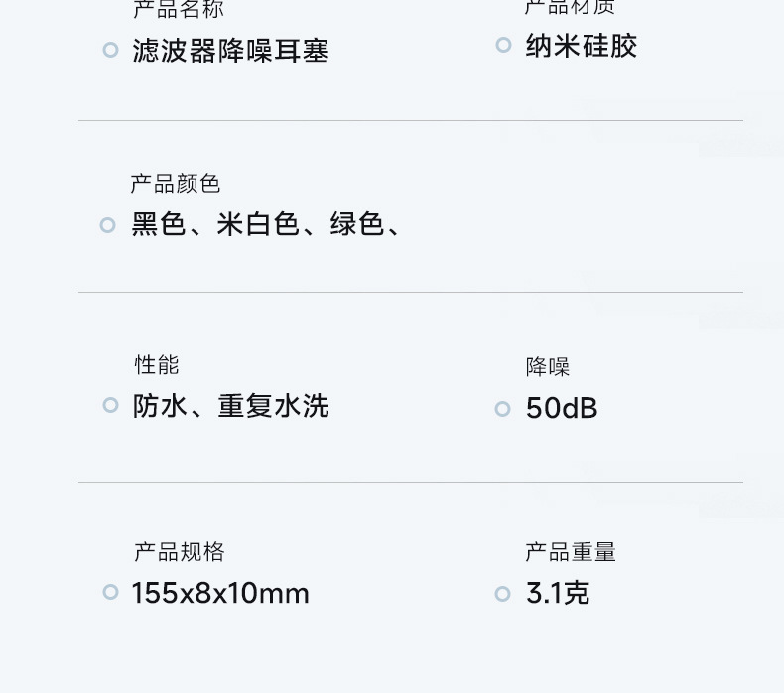
Task: Select the 155x8x10mm dimensions value
Action: [x=220, y=594]
